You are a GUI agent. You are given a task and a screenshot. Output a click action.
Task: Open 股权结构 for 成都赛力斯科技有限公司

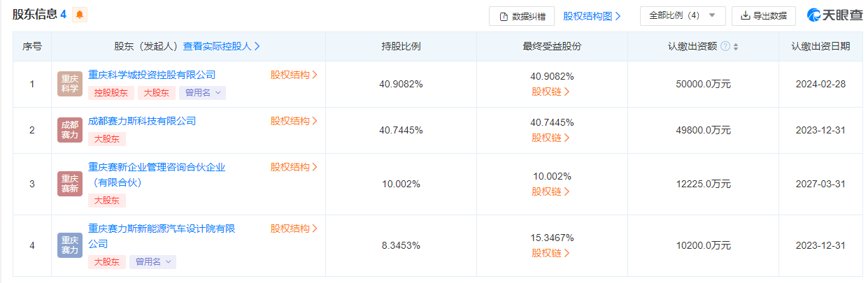click(294, 121)
